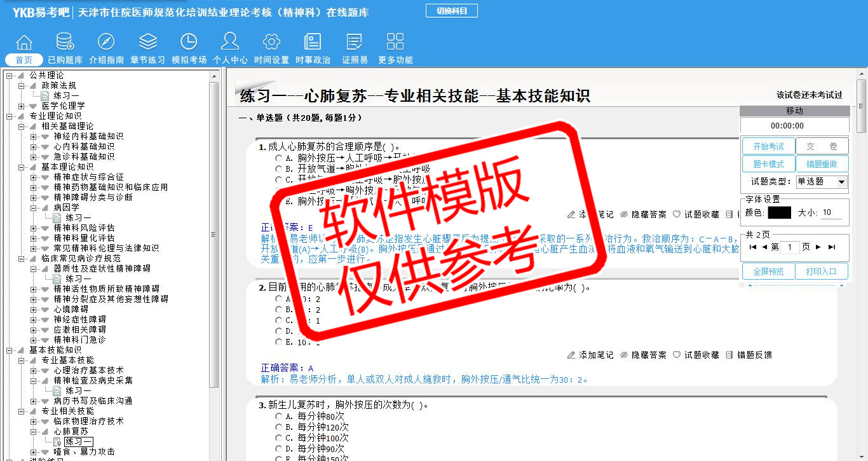Select option A for question 3

(278, 416)
